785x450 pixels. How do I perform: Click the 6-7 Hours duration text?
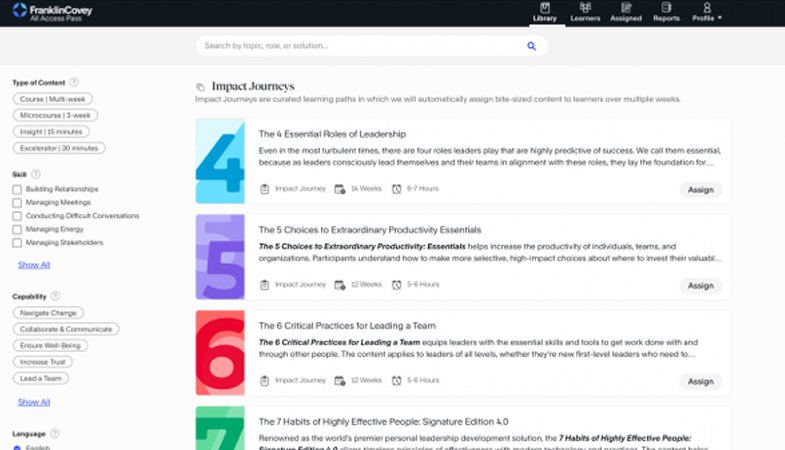pyautogui.click(x=423, y=189)
